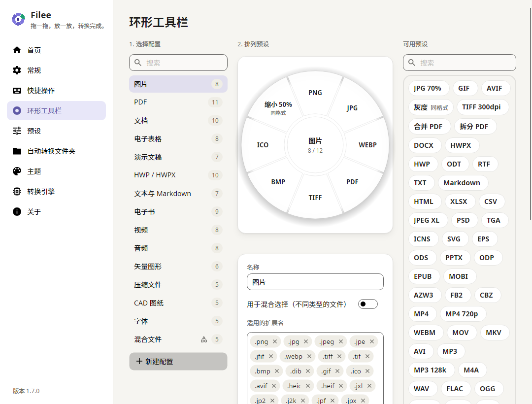Click the 新建配置 button

[178, 361]
